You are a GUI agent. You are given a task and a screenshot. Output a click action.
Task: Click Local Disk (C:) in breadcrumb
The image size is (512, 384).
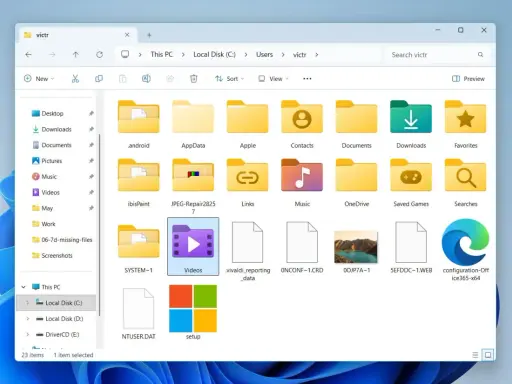point(214,54)
